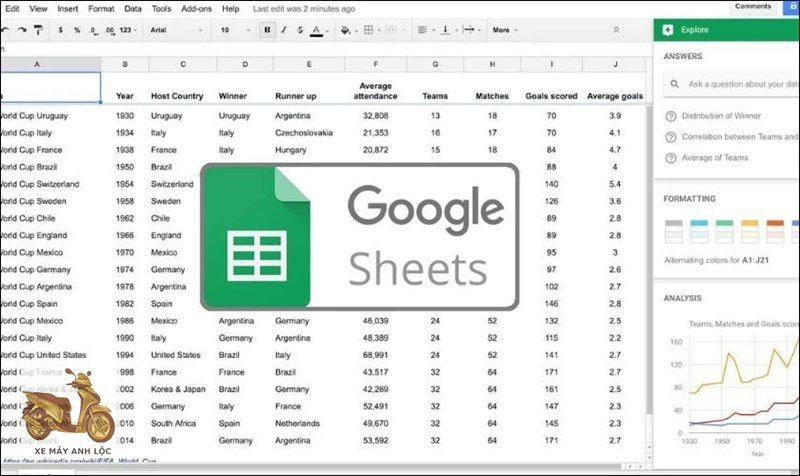Select column J header
This screenshot has width=800, height=476.
tap(615, 64)
